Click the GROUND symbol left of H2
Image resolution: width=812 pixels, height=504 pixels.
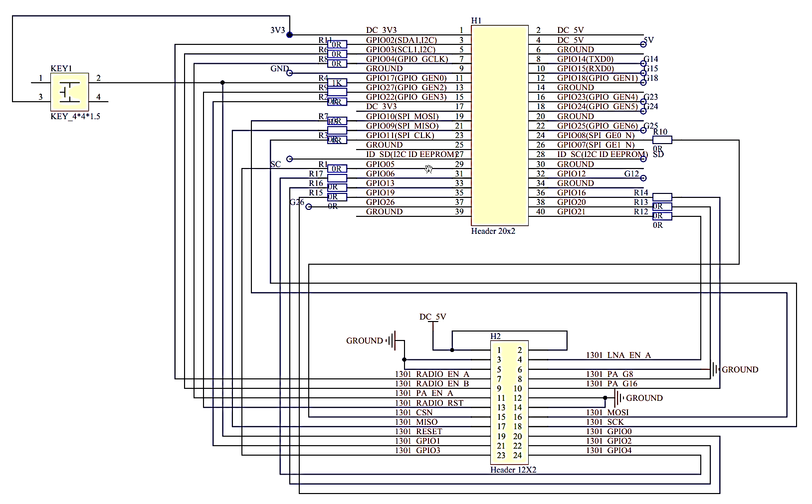[x=391, y=340]
